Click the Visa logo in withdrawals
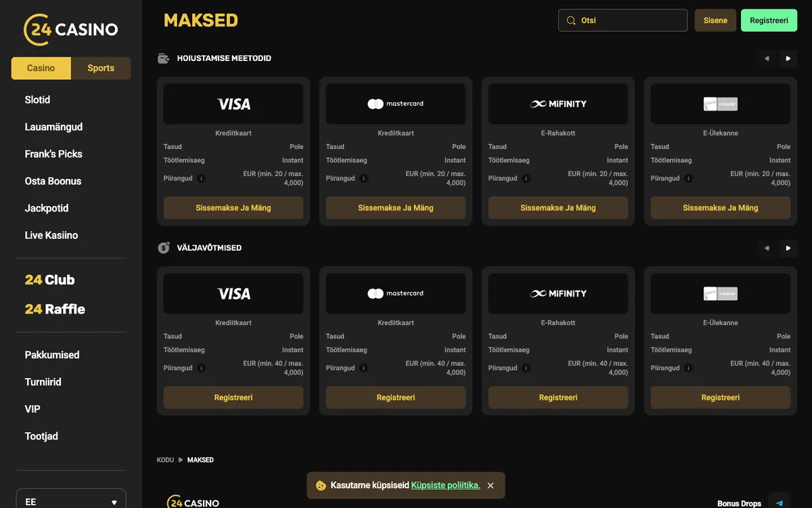Screen dimensions: 812x508 coord(233,293)
